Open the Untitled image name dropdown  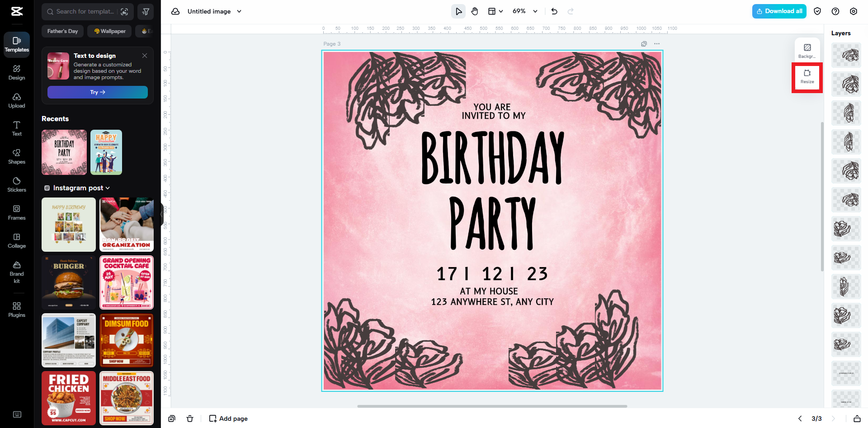(239, 11)
